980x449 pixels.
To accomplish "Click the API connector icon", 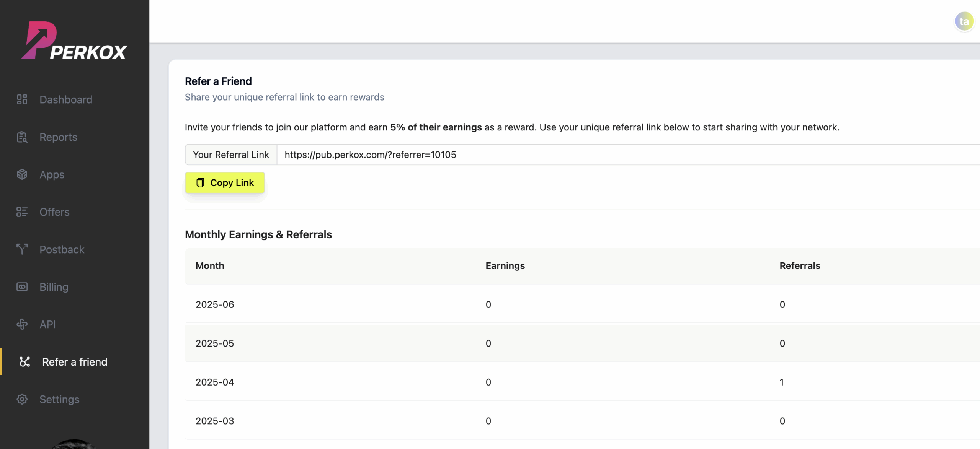I will click(x=22, y=324).
